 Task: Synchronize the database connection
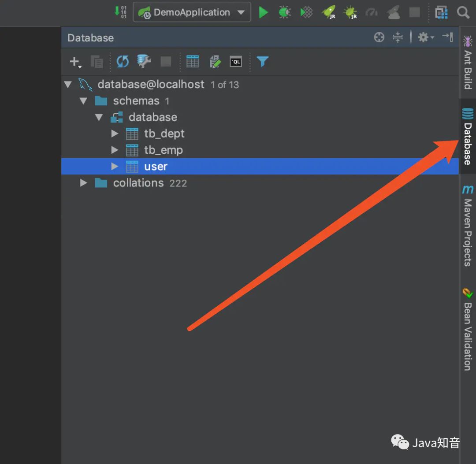(x=122, y=62)
